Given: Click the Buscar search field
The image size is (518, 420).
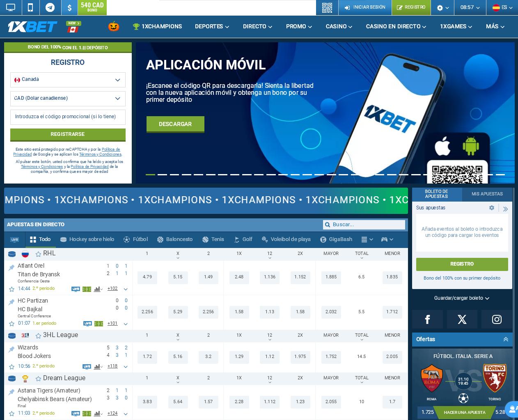Looking at the screenshot, I should 364,225.
